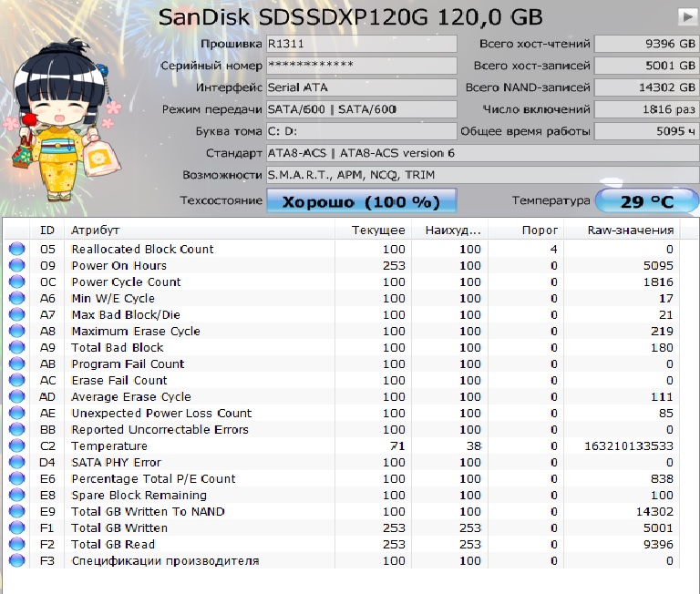The image size is (700, 594).
Task: Click the Текущее column header
Action: 373,230
